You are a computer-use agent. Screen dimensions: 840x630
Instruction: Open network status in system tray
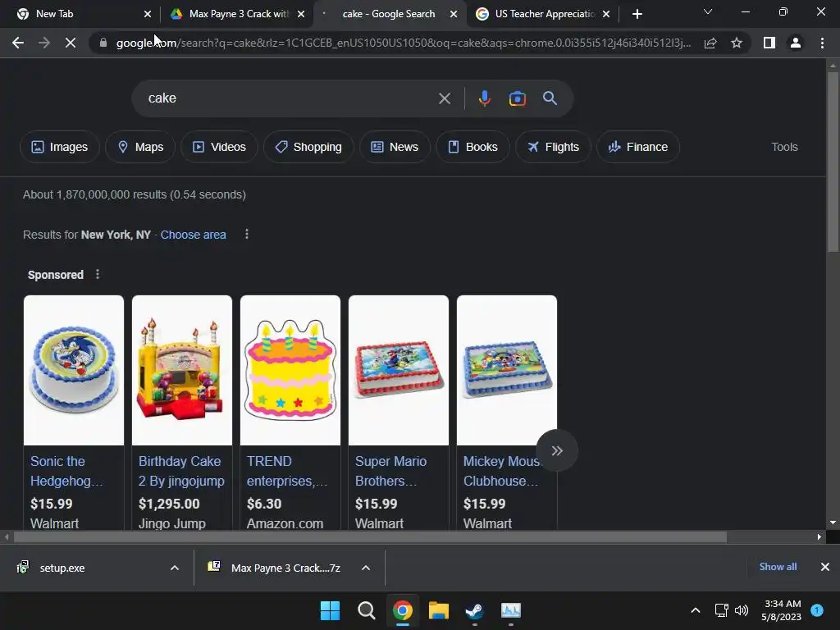(722, 610)
